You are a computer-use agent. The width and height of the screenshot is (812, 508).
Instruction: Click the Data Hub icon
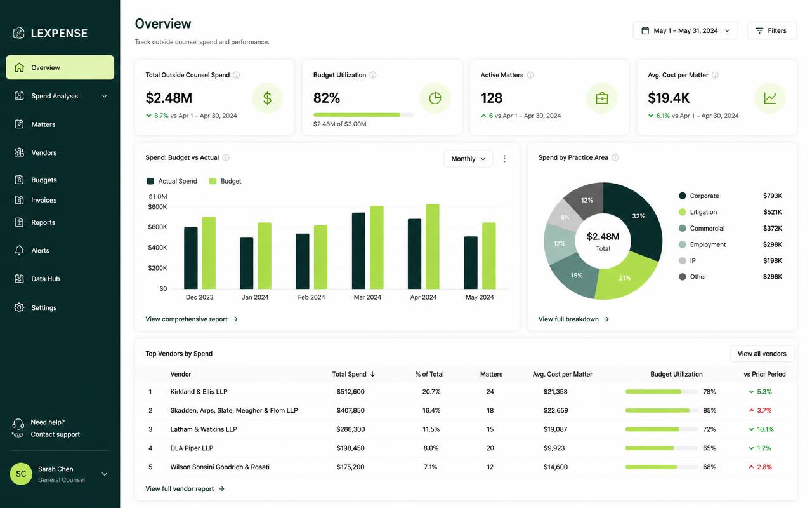coord(19,279)
